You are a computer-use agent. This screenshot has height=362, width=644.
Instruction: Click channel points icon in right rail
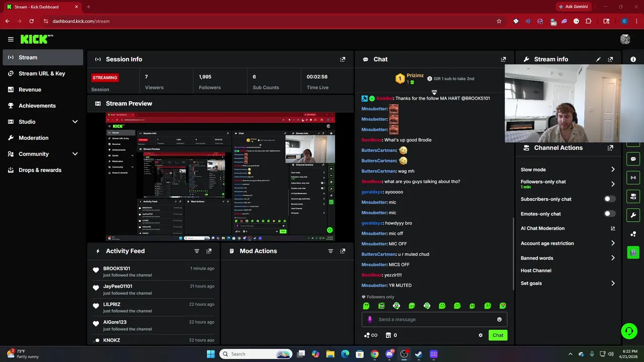[x=633, y=234]
